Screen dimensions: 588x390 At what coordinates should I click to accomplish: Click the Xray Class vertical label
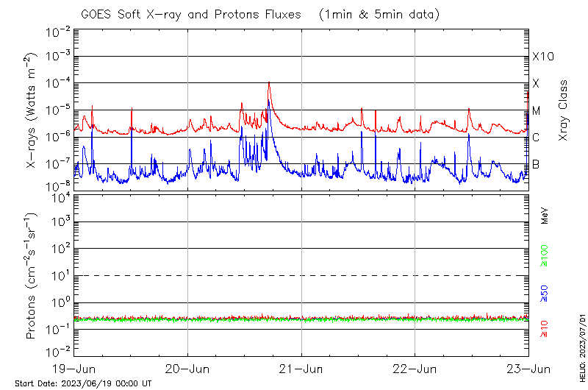(564, 110)
